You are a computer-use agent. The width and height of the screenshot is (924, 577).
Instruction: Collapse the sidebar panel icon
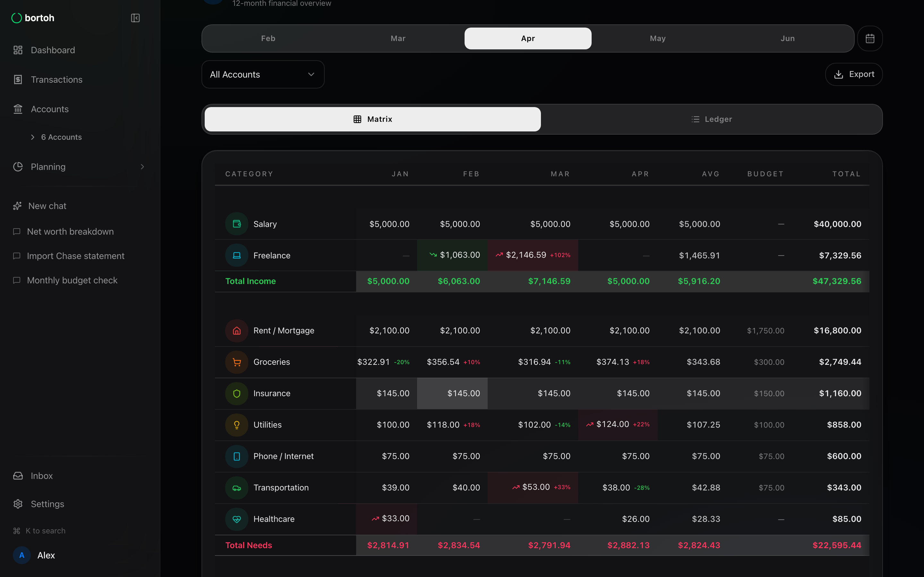(135, 18)
